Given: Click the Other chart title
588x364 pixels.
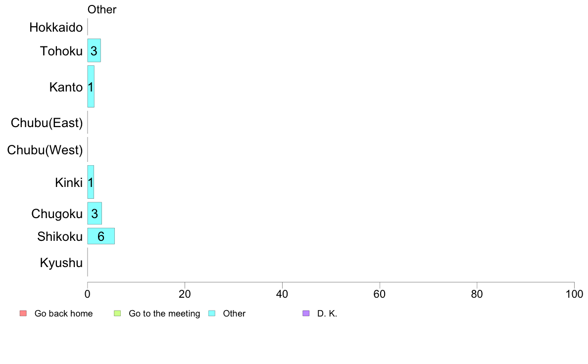Looking at the screenshot, I should pos(102,9).
